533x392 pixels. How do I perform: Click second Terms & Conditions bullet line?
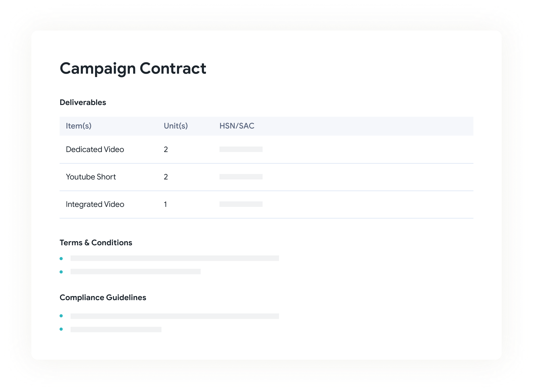pos(136,272)
